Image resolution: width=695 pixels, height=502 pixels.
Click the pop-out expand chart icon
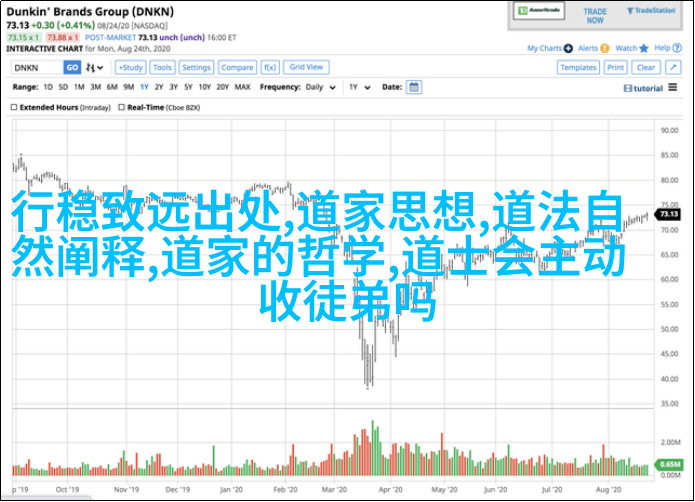(673, 68)
